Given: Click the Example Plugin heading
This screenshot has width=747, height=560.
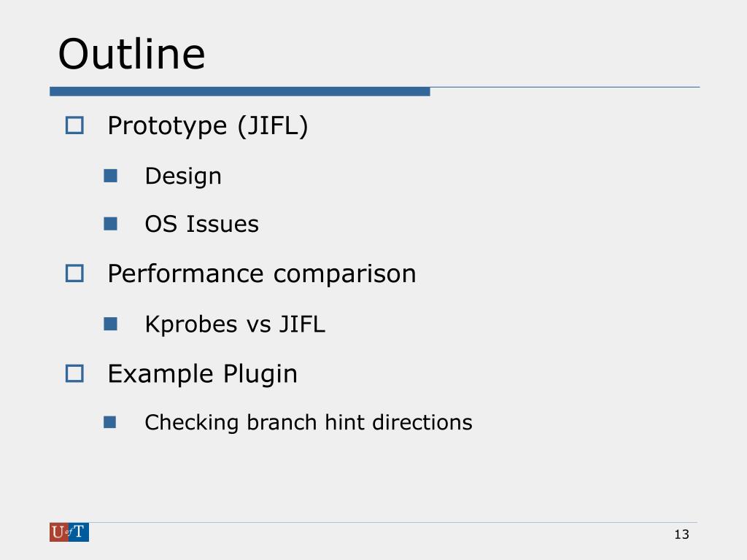Looking at the screenshot, I should pos(203,374).
